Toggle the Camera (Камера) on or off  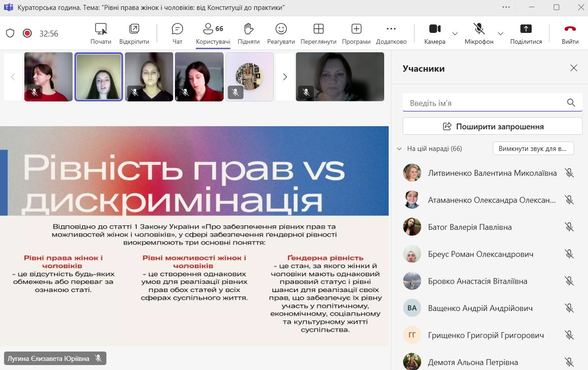click(x=435, y=29)
